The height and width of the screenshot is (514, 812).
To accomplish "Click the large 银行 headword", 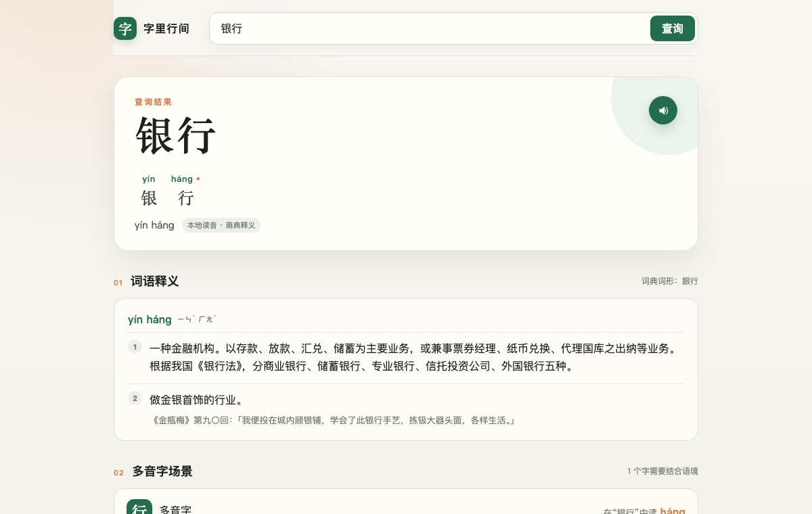I will pos(176,136).
